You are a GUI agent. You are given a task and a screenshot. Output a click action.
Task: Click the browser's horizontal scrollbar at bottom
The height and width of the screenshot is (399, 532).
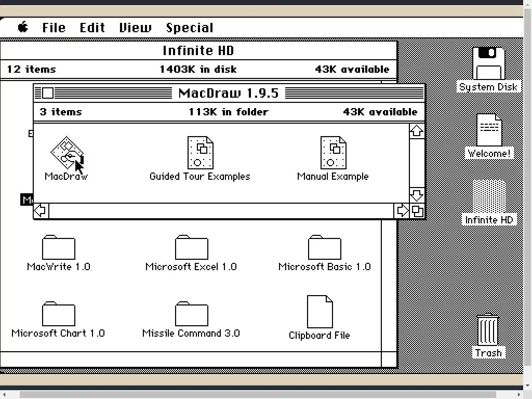258,395
